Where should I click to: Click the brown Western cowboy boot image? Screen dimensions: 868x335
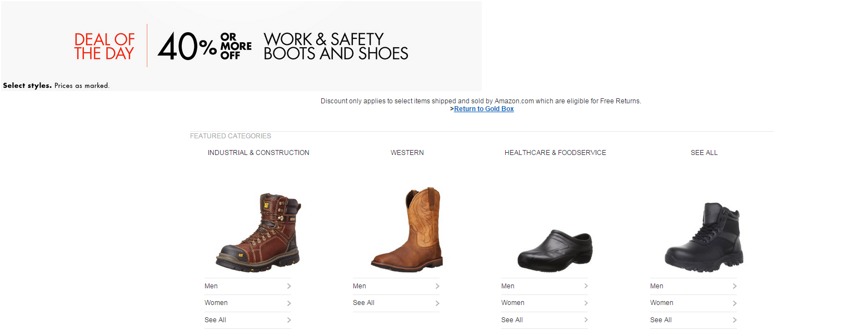coord(407,229)
